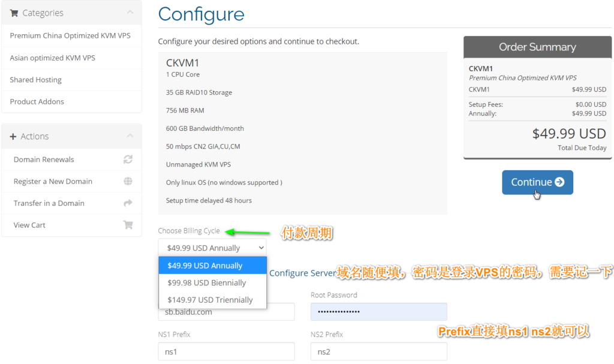The width and height of the screenshot is (614, 364).
Task: Click the Domain Renewals refresh icon
Action: click(x=128, y=160)
